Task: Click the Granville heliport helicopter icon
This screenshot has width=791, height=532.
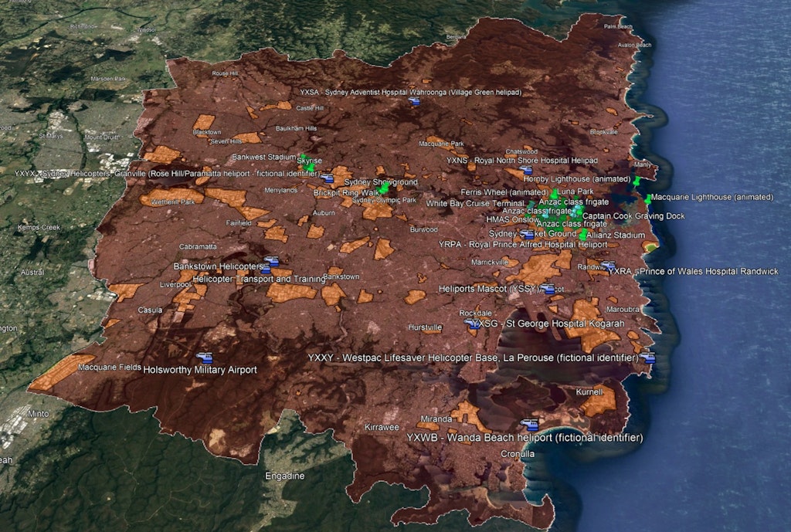Action: [328, 178]
